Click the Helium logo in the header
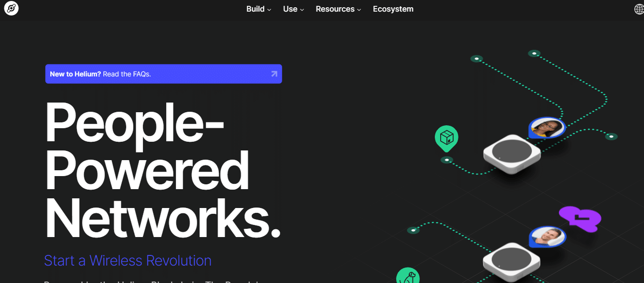The height and width of the screenshot is (283, 644). pyautogui.click(x=11, y=8)
